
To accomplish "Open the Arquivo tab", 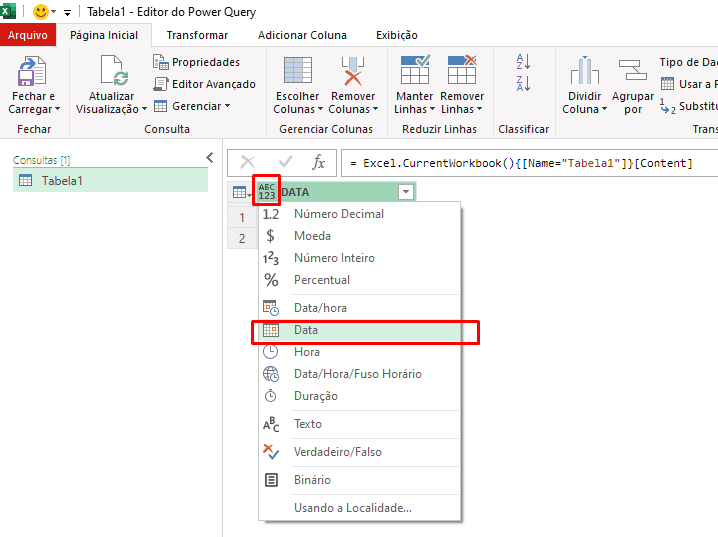I will click(x=27, y=35).
